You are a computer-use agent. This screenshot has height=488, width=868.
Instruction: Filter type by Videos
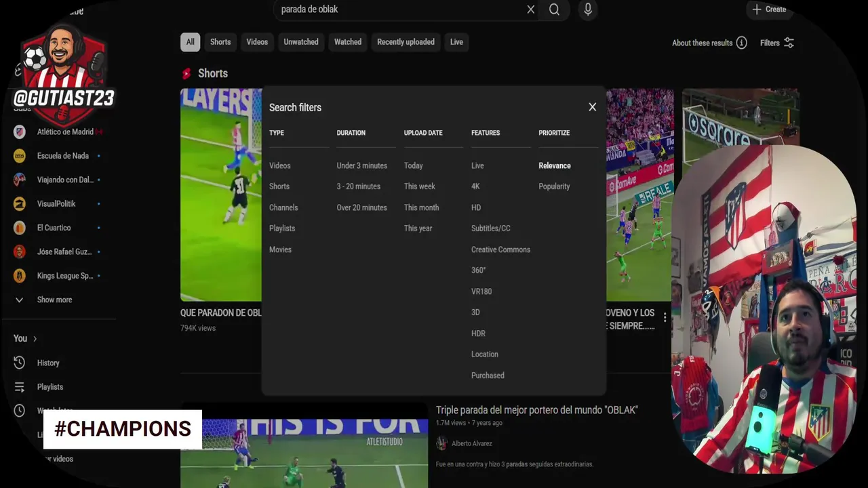click(x=280, y=165)
